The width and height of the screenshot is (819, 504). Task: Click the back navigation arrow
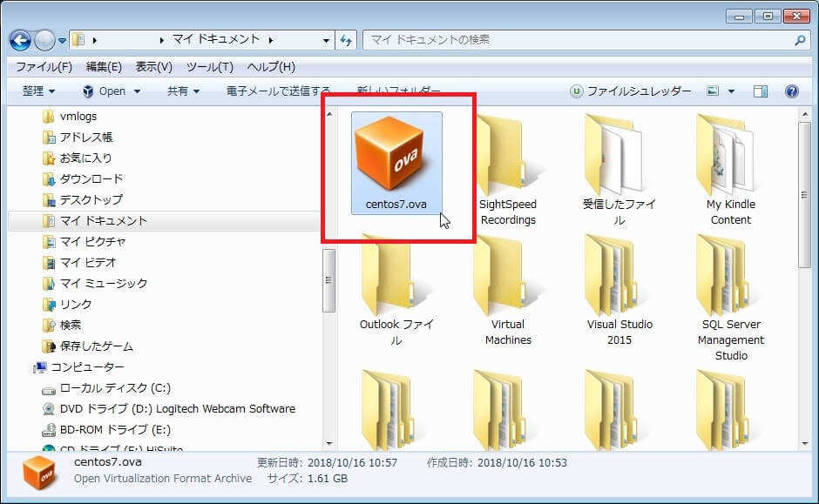point(20,40)
